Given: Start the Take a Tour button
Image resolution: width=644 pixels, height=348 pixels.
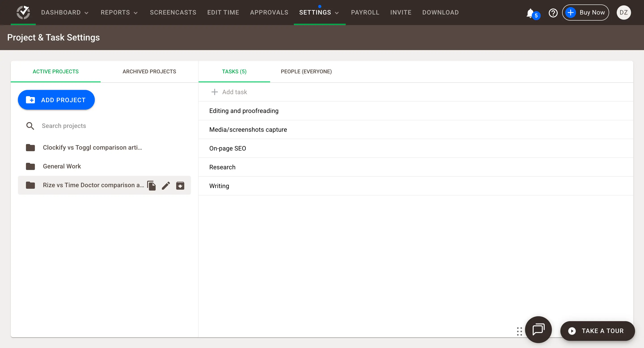Looking at the screenshot, I should pyautogui.click(x=597, y=331).
